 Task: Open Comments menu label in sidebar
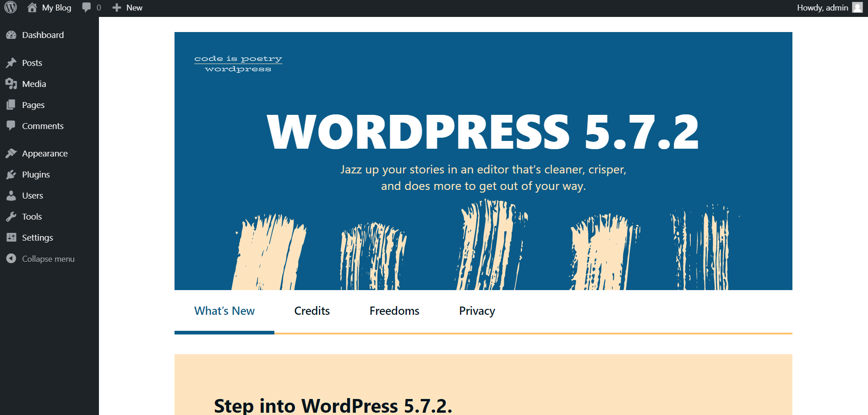click(x=43, y=126)
